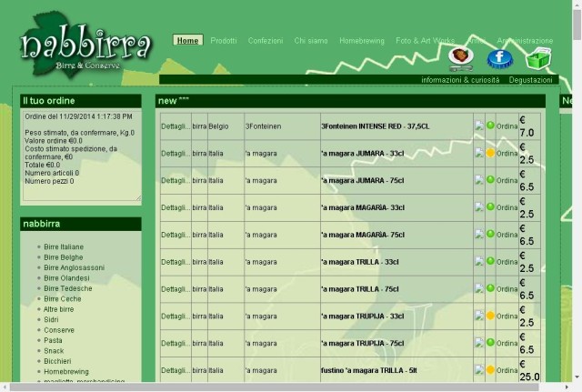Open product image thumbnail for fustino TRILLA 5lt
This screenshot has width=582, height=392.
tap(479, 370)
